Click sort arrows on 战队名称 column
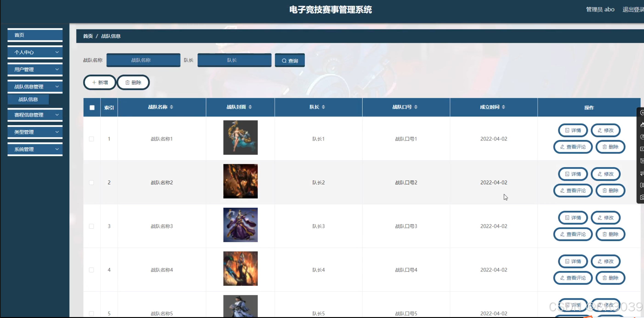The height and width of the screenshot is (318, 644). point(172,107)
